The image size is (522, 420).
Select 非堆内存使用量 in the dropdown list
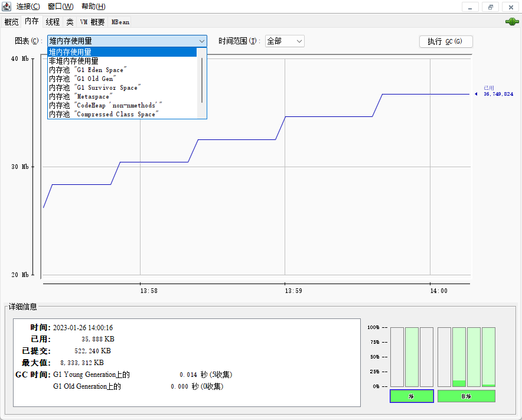122,61
